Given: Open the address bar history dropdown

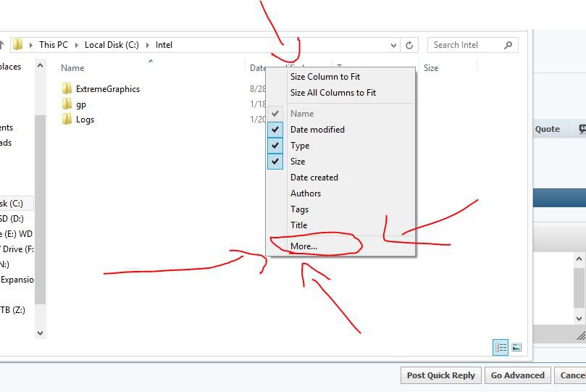Looking at the screenshot, I should [394, 45].
